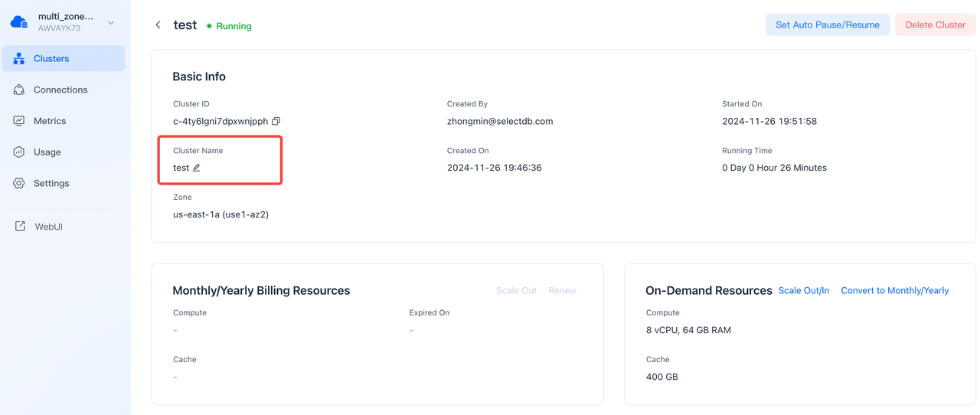The image size is (980, 415).
Task: Click the Running status indicator
Action: pos(230,26)
